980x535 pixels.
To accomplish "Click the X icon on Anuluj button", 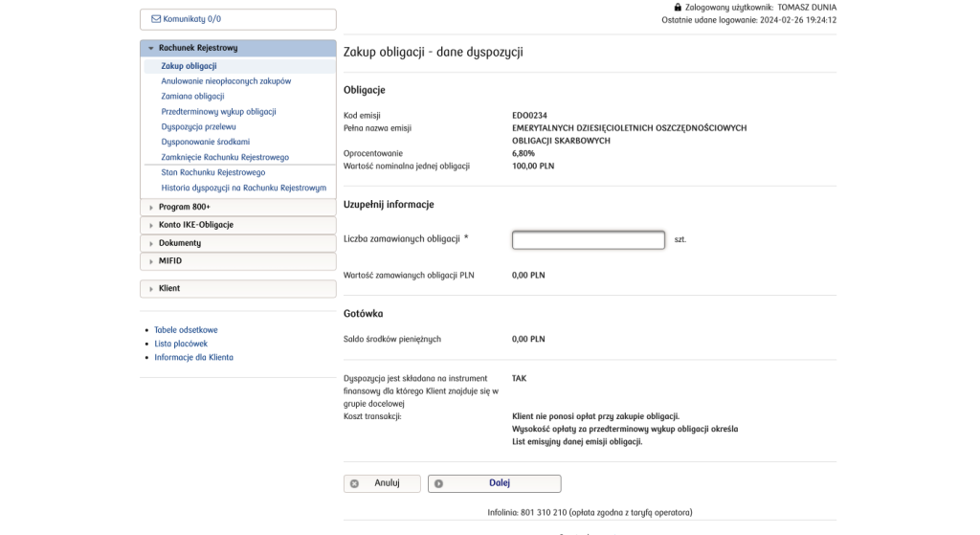I will pyautogui.click(x=355, y=484).
